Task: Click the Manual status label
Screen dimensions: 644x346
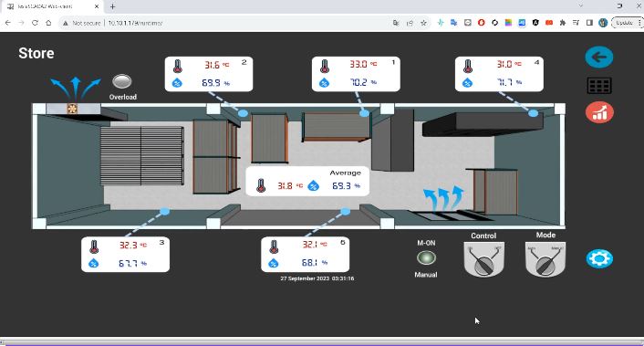Action: 426,275
